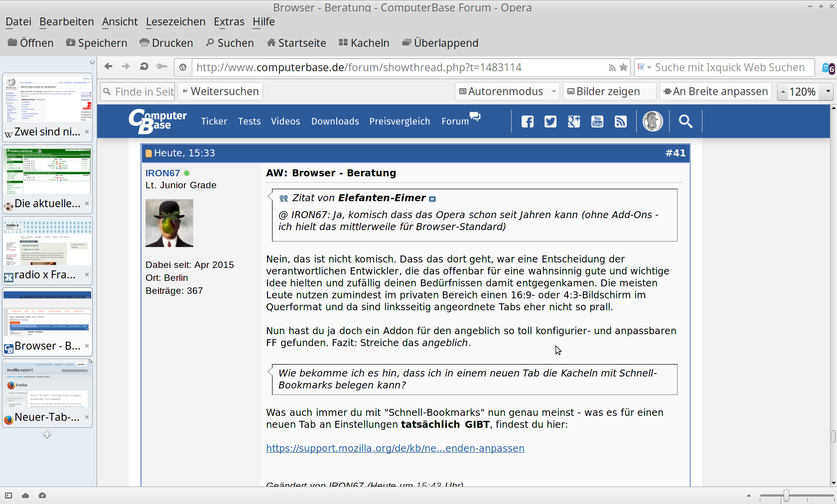The height and width of the screenshot is (504, 837).
Task: Open the support.mozilla.org link
Action: pos(395,448)
